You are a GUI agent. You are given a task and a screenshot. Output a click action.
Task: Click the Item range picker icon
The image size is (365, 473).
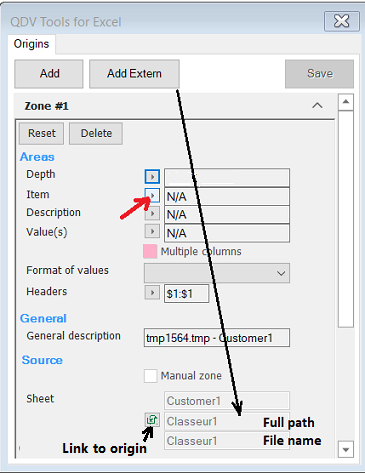(152, 195)
